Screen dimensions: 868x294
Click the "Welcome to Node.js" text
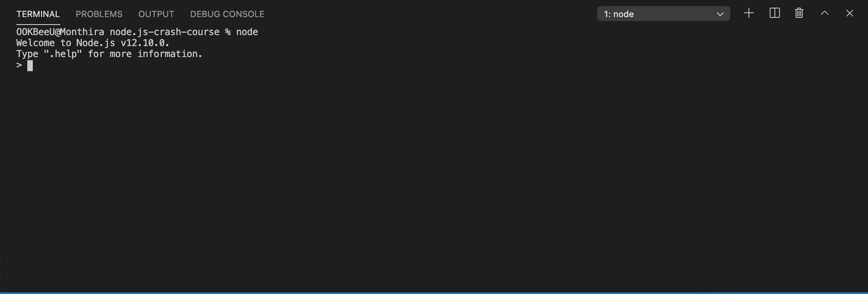coord(66,43)
